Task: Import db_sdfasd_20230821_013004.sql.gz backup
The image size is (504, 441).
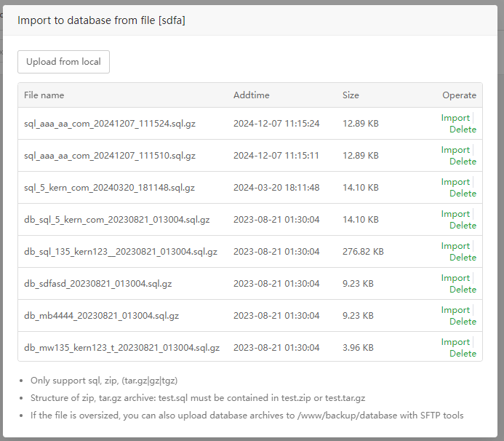Action: (x=455, y=278)
